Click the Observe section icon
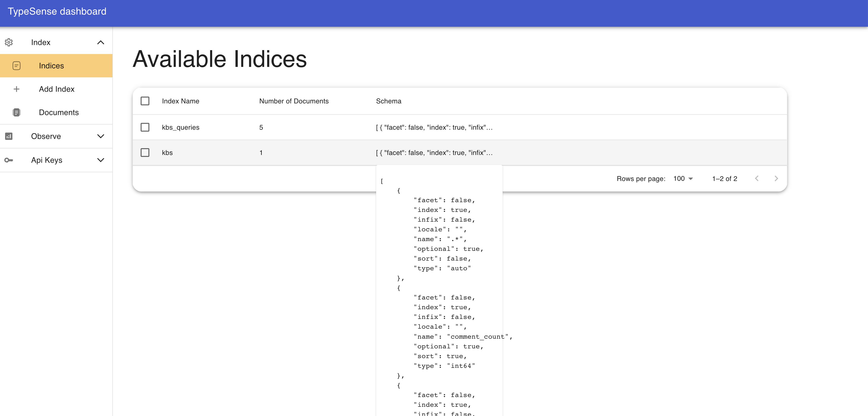Image resolution: width=868 pixels, height=416 pixels. click(9, 136)
